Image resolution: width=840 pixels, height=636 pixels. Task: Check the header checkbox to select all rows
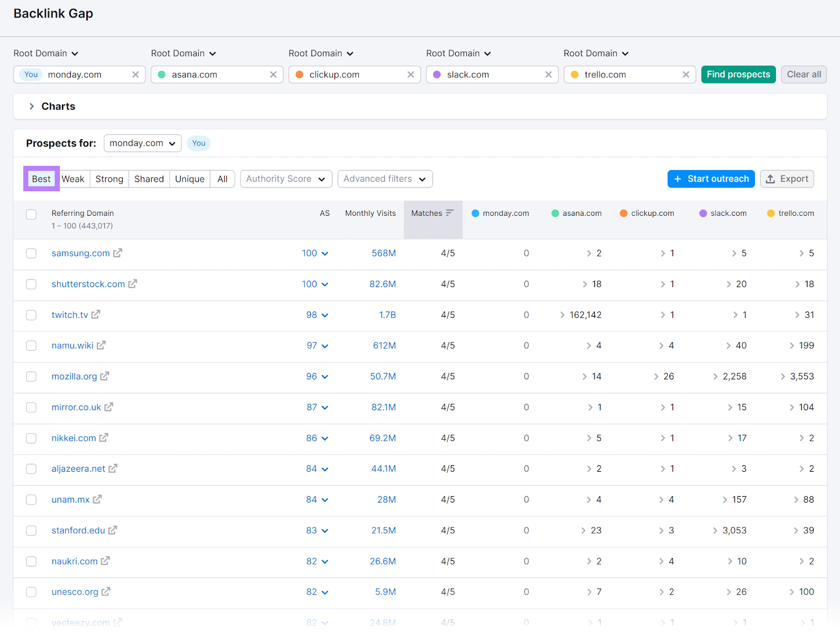tap(31, 214)
